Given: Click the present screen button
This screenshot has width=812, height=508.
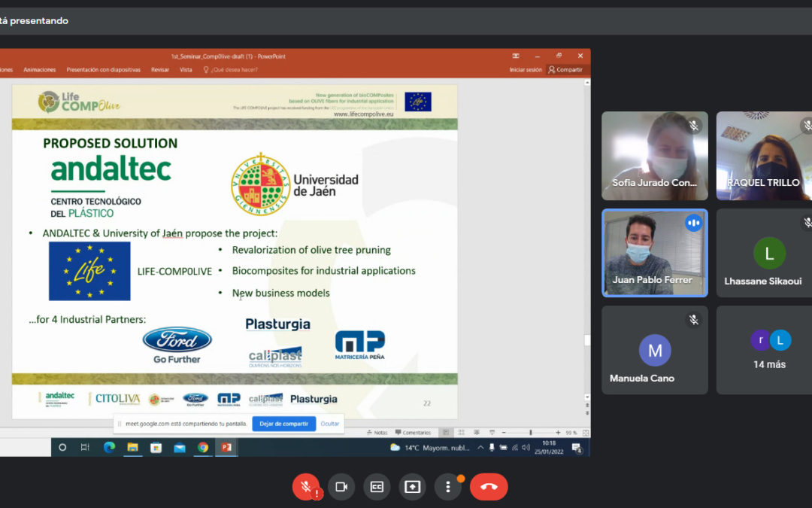Looking at the screenshot, I should click(x=412, y=487).
